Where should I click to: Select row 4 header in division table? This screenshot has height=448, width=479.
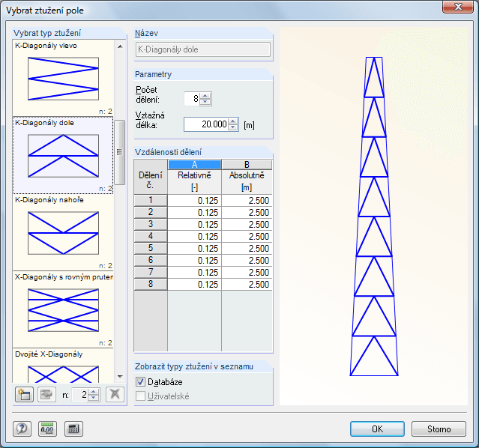[x=151, y=236]
